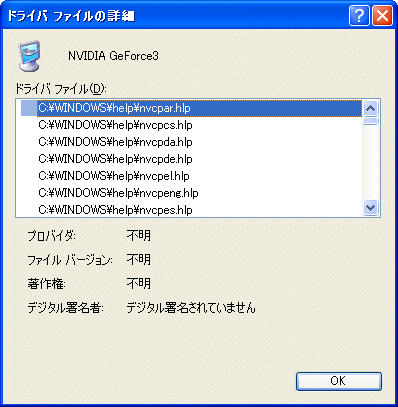Click the list scroll down arrow
The height and width of the screenshot is (407, 398).
[371, 208]
